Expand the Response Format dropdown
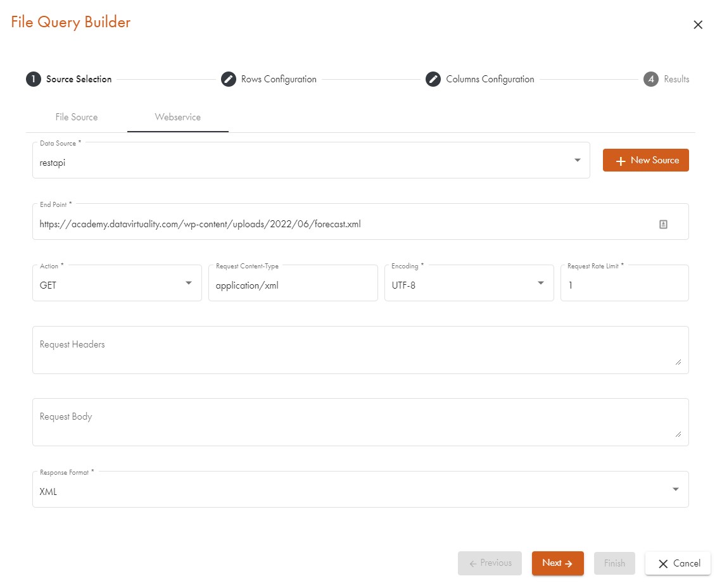The image size is (722, 588). [x=675, y=489]
